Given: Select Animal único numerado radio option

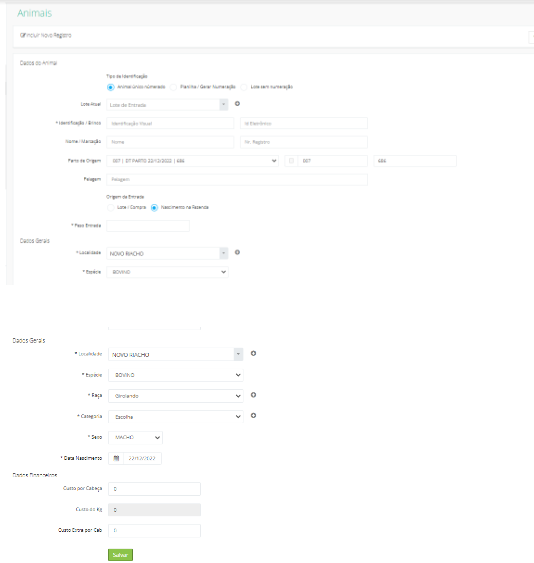Looking at the screenshot, I should click(111, 87).
